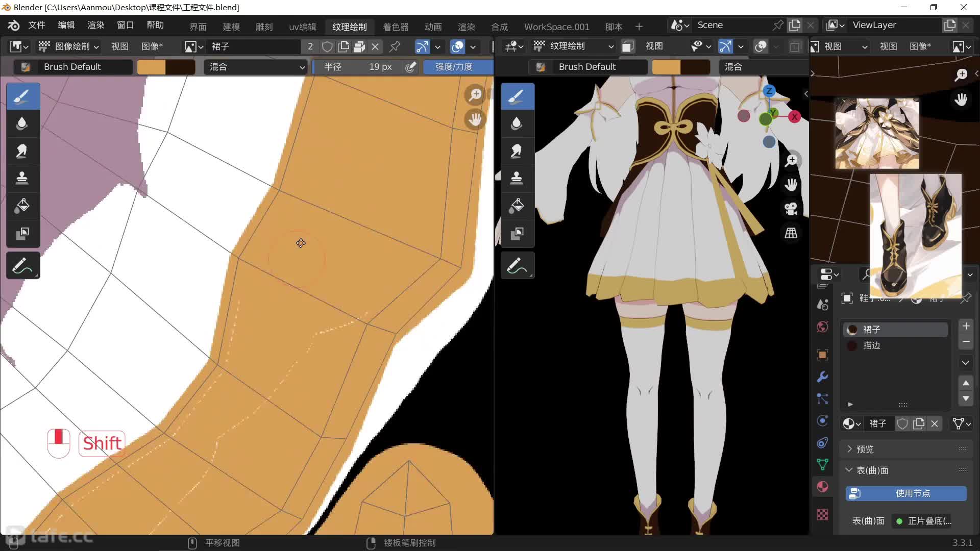The image size is (980, 551).
Task: Click the zoom magnifier in 3D viewport
Action: tap(791, 160)
